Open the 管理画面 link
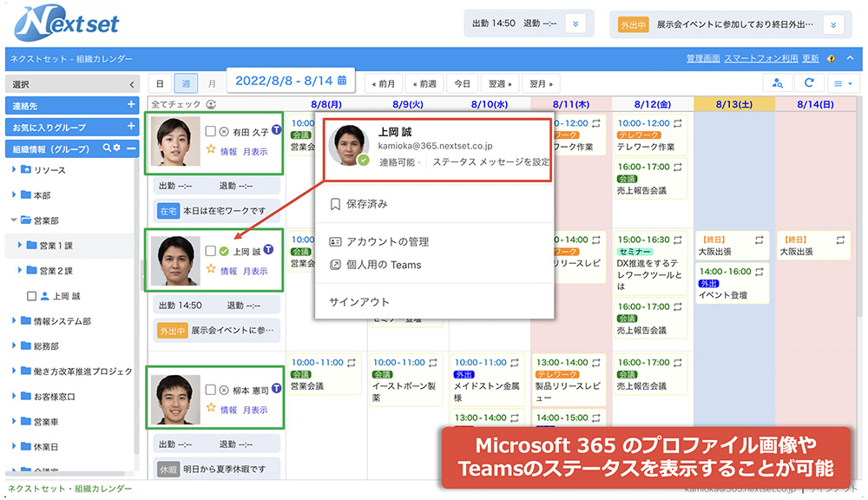This screenshot has width=868, height=500. pos(703,59)
